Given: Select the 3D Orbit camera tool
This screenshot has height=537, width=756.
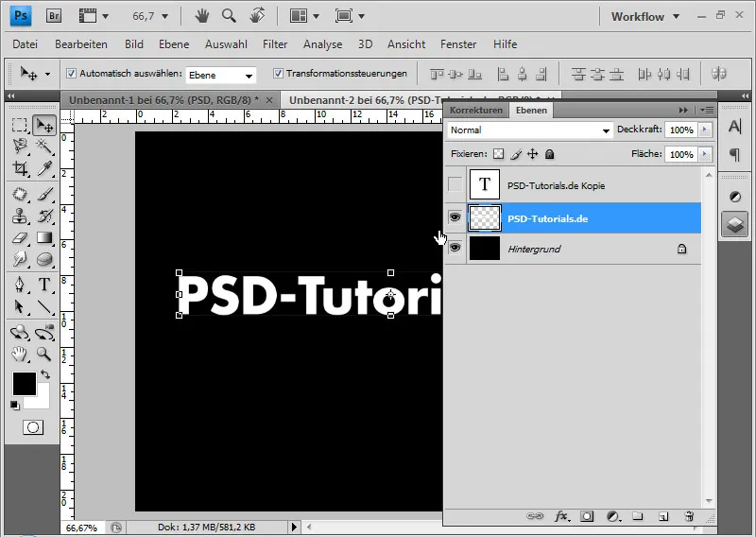Looking at the screenshot, I should [x=44, y=333].
